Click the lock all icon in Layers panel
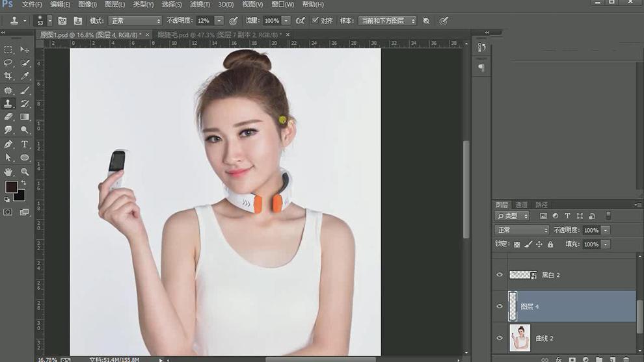This screenshot has width=644, height=362. (550, 244)
